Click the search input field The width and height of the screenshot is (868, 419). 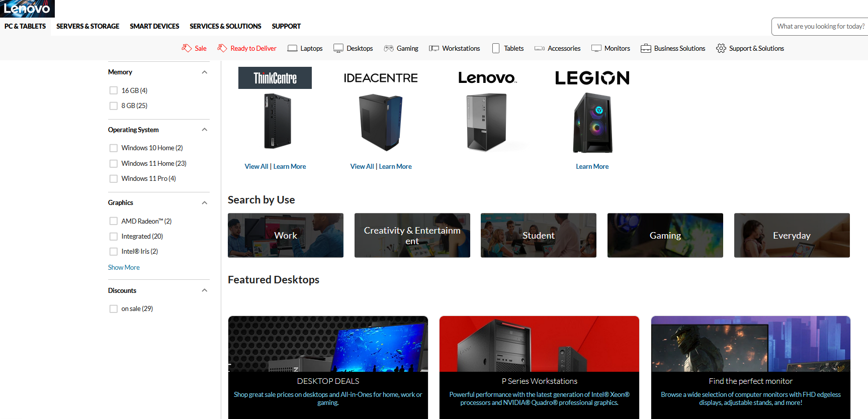820,27
